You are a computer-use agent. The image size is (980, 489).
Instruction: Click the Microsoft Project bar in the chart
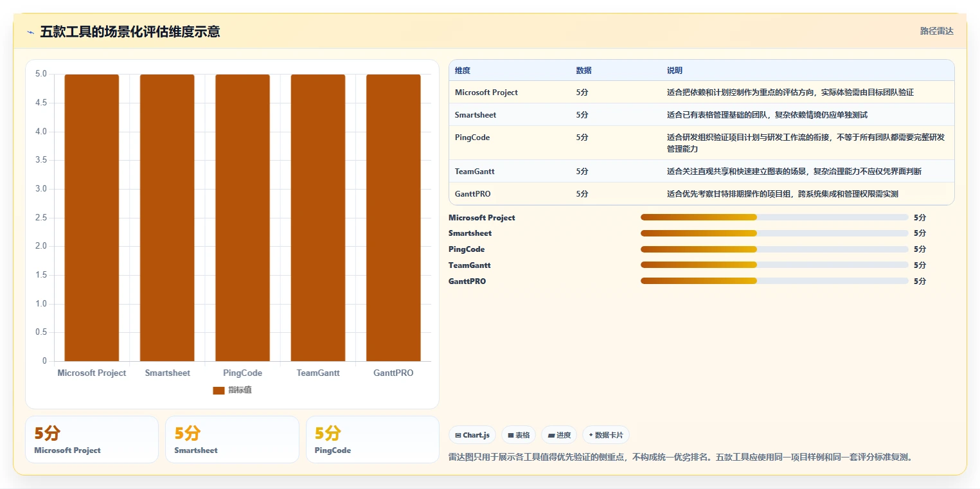tap(92, 217)
